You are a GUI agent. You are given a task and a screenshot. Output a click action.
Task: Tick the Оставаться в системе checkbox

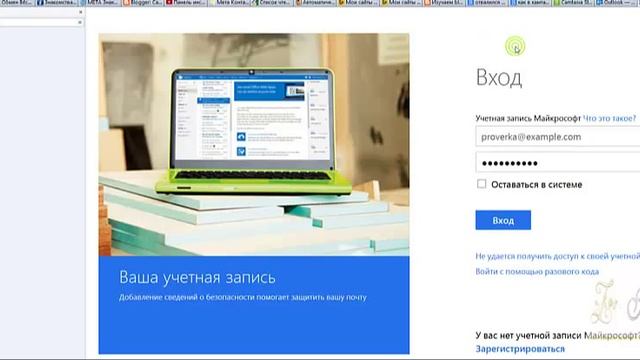[482, 184]
